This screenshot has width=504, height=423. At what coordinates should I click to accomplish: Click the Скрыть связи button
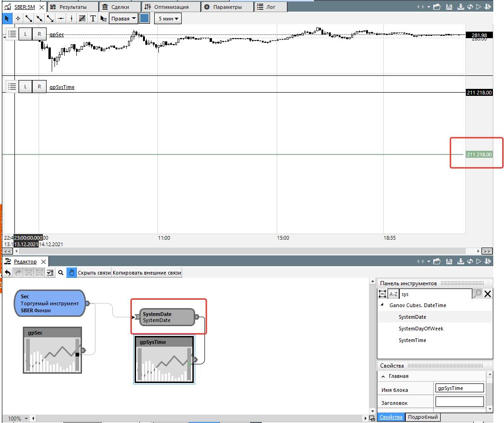tap(94, 273)
